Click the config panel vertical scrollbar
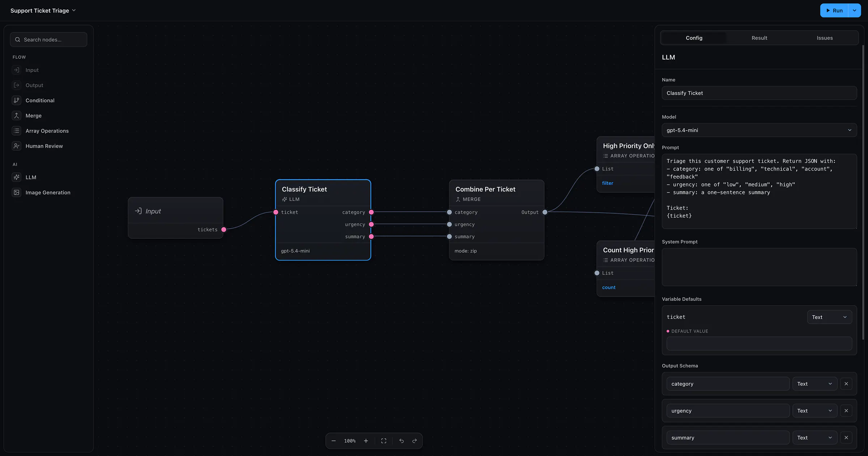 coord(863,192)
